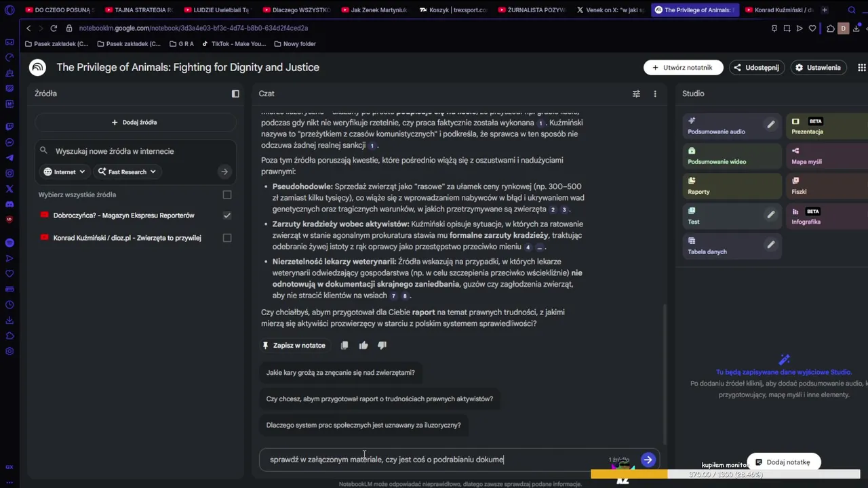Open X icon in the browser sidebar

[x=9, y=189]
